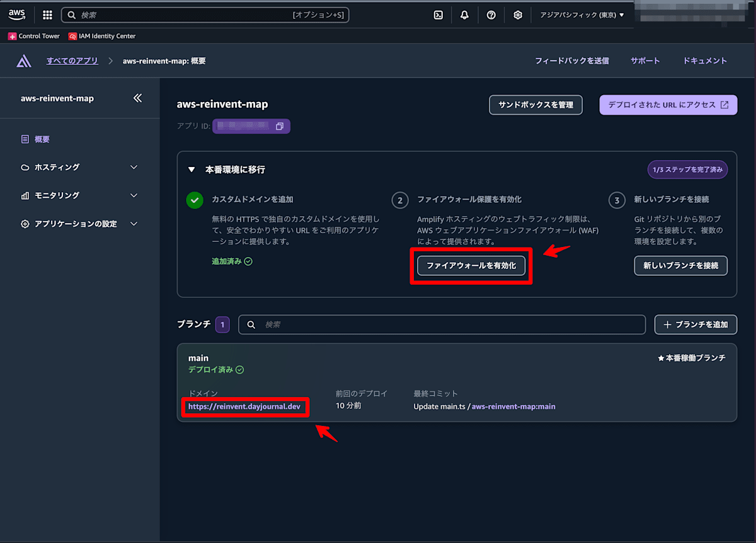Click the 10 分前 deploy time
756x543 pixels.
[348, 406]
